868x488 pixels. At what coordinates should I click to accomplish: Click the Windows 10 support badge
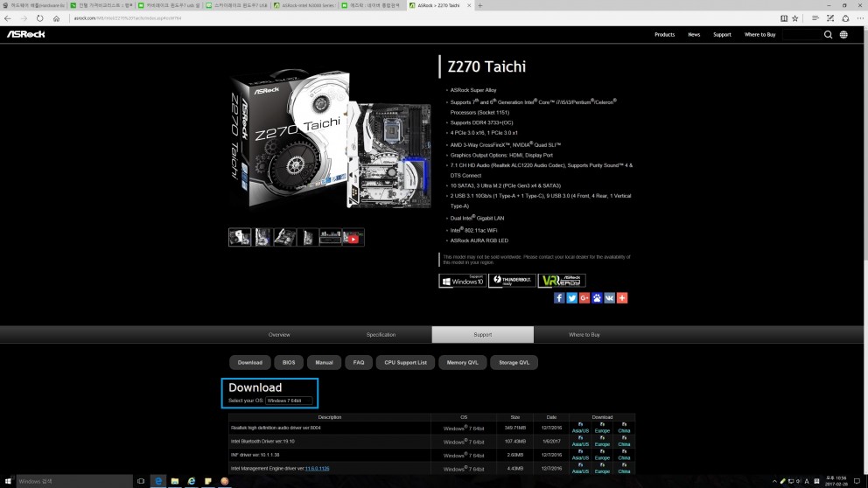click(462, 281)
